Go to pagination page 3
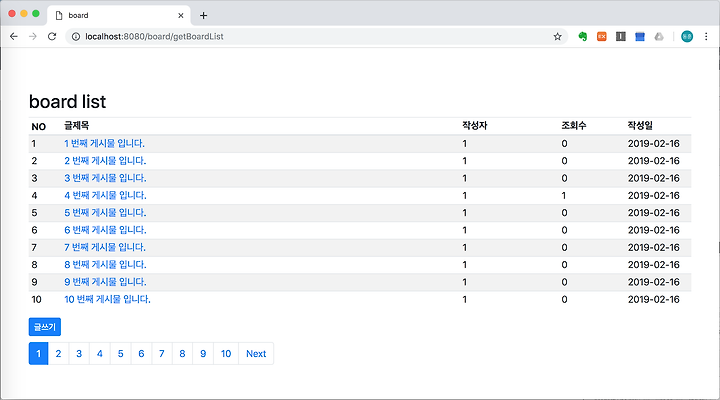The width and height of the screenshot is (720, 400). (79, 354)
